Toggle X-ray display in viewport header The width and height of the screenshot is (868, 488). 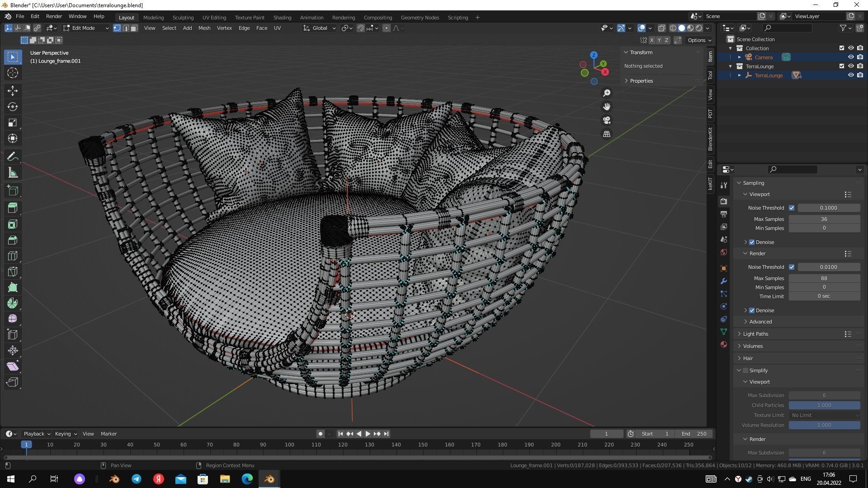(x=661, y=28)
